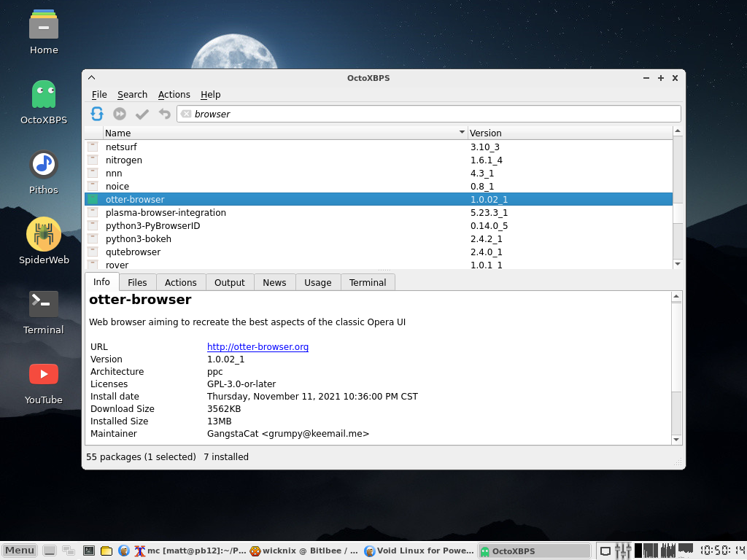This screenshot has width=747, height=560.
Task: Select plasma-browser-integration package row
Action: (379, 212)
